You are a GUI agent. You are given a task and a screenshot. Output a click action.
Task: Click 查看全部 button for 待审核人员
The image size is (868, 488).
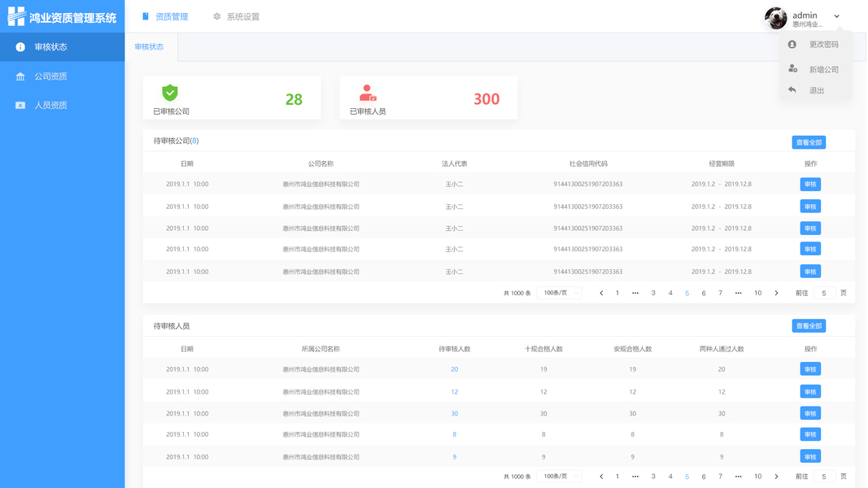tap(809, 326)
